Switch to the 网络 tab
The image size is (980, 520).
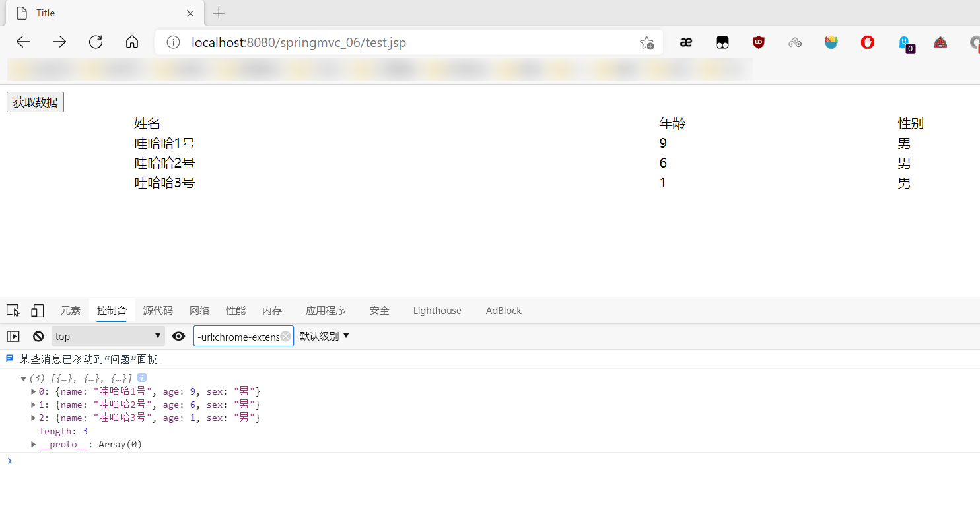point(199,311)
